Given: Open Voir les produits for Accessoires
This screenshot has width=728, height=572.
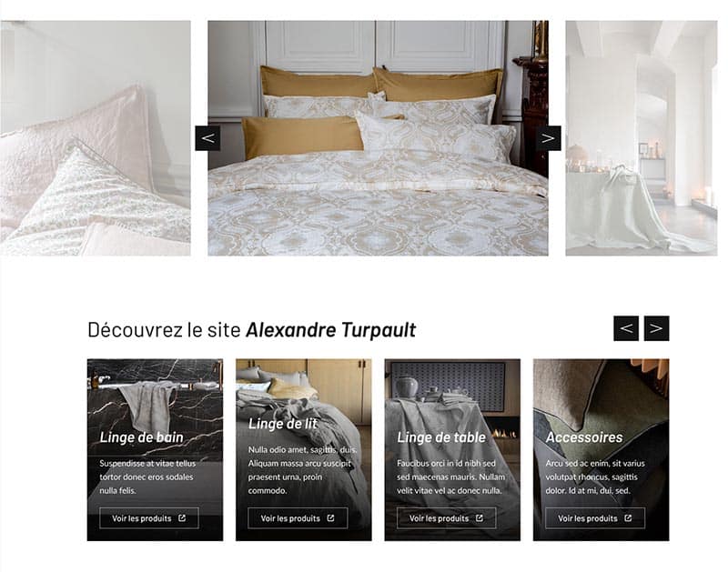Looking at the screenshot, I should click(x=595, y=517).
